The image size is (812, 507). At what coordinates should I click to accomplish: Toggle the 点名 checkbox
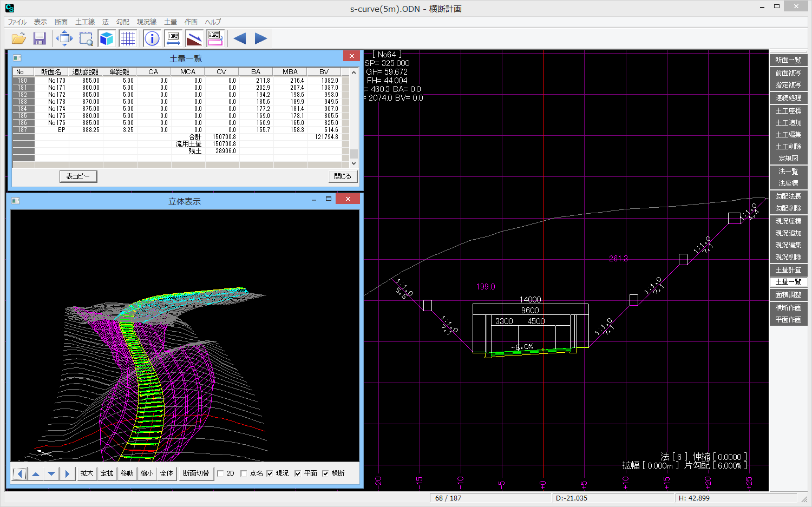coord(244,473)
